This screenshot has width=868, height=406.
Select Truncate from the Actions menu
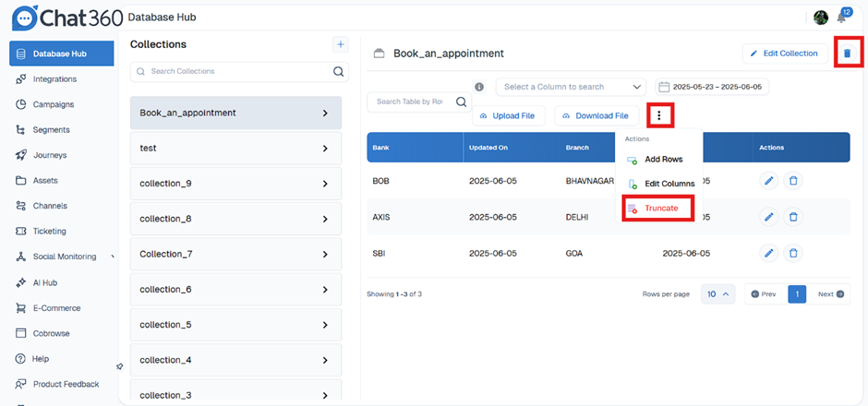660,209
